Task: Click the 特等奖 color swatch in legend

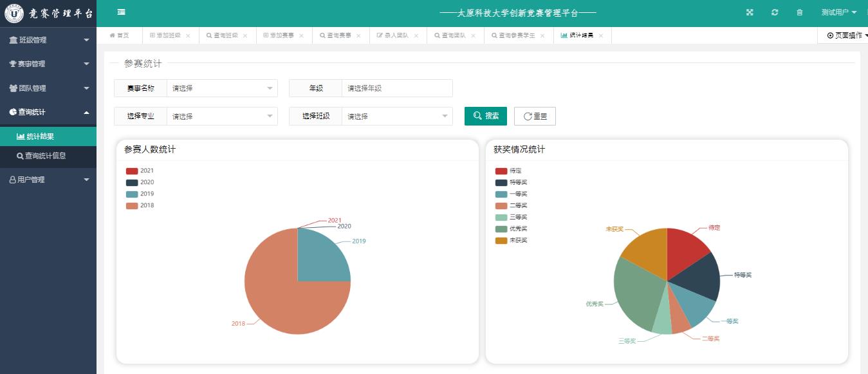Action: coord(501,183)
